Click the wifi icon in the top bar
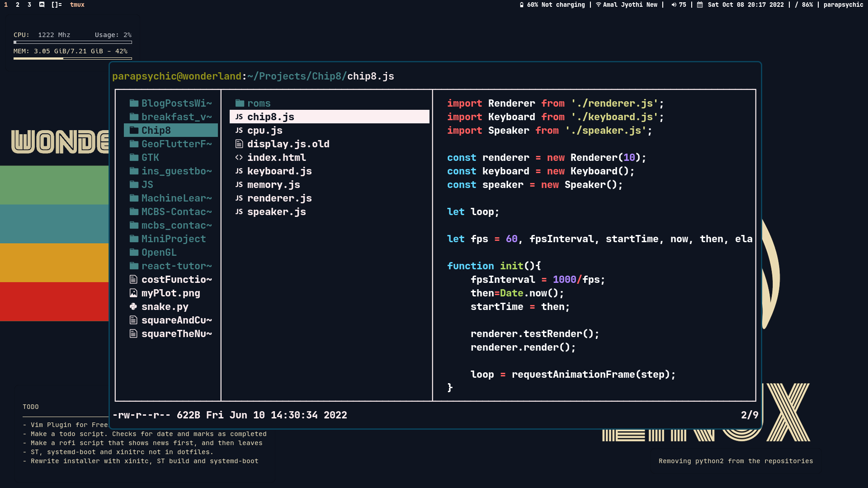This screenshot has height=488, width=868. point(598,5)
